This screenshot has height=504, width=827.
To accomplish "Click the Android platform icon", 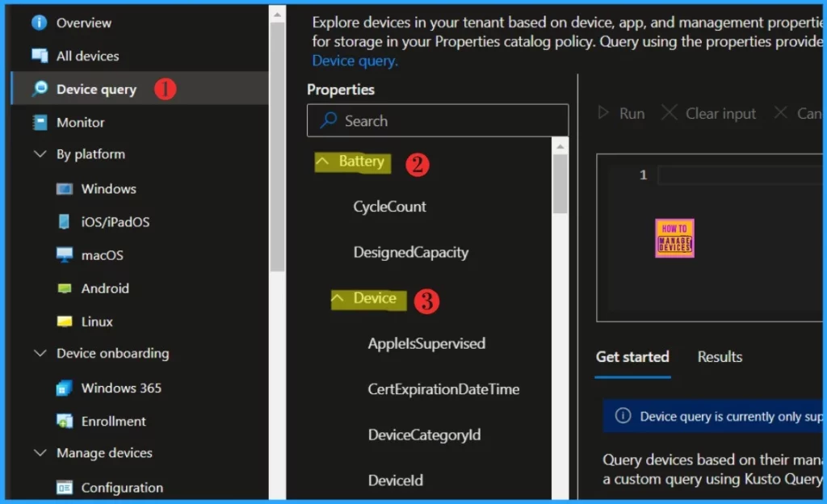I will click(65, 288).
